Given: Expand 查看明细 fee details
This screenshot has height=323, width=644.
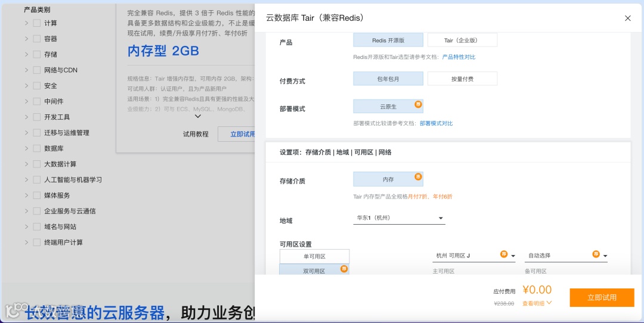Looking at the screenshot, I should 537,303.
